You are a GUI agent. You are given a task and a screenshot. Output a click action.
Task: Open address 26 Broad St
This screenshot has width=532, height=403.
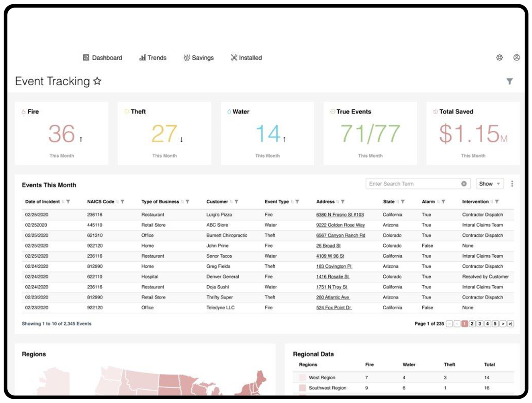tap(328, 246)
